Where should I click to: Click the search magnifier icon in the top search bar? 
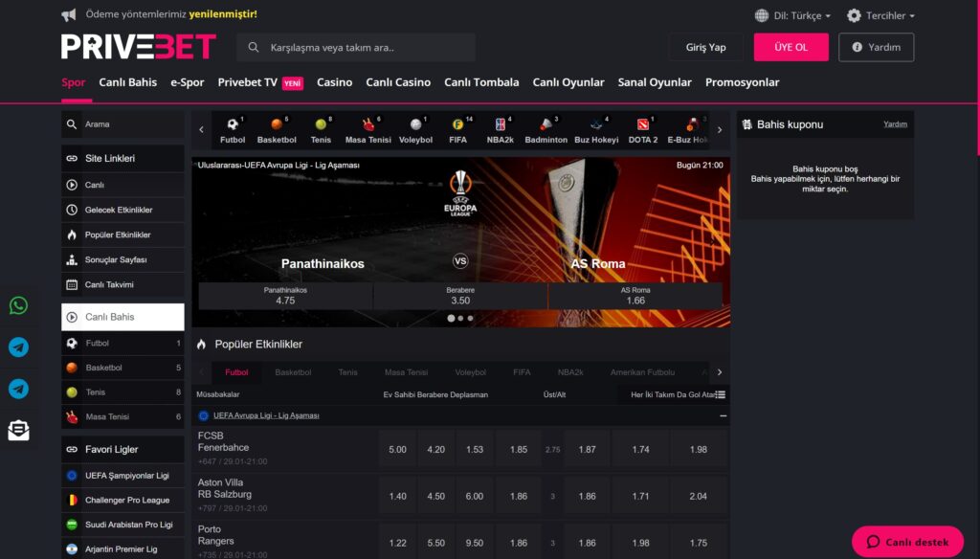click(253, 48)
